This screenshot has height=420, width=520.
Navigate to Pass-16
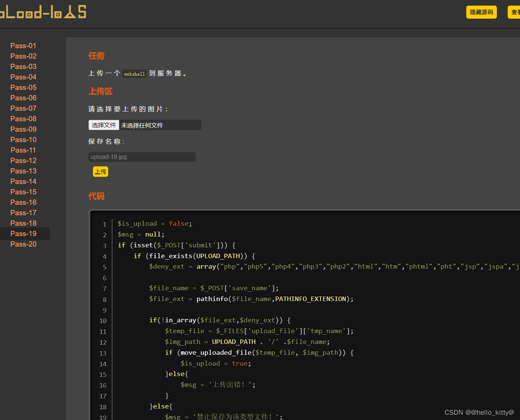24,202
